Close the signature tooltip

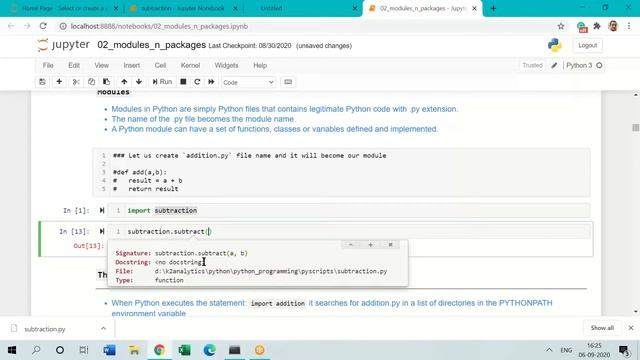pos(390,245)
